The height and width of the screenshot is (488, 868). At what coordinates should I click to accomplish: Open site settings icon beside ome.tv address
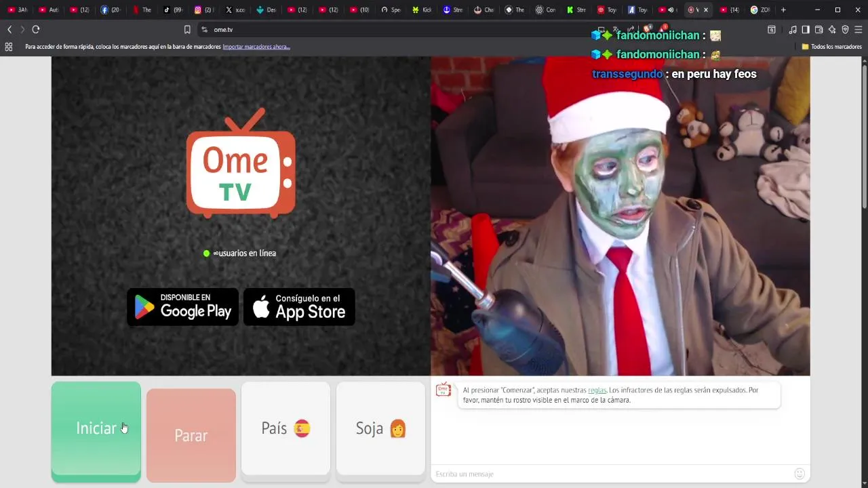coord(204,29)
